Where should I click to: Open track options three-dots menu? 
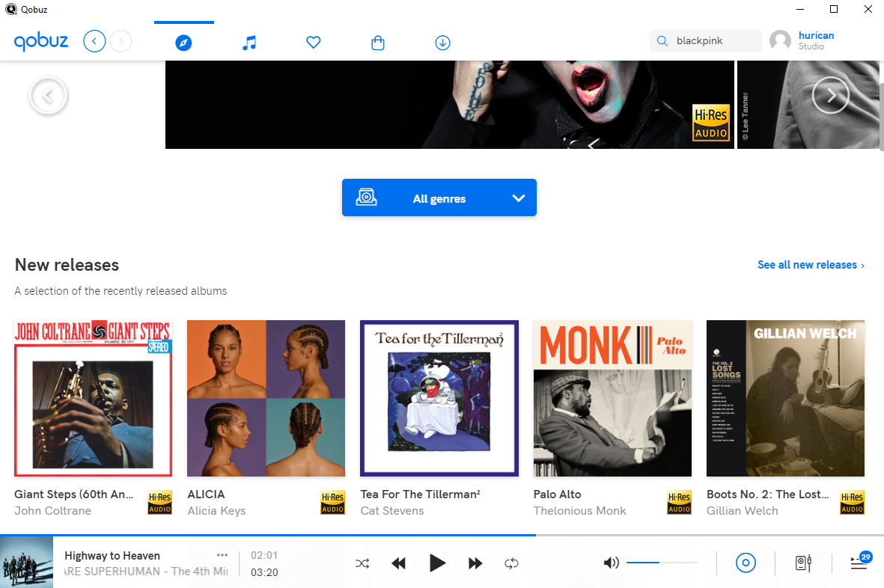coord(222,555)
